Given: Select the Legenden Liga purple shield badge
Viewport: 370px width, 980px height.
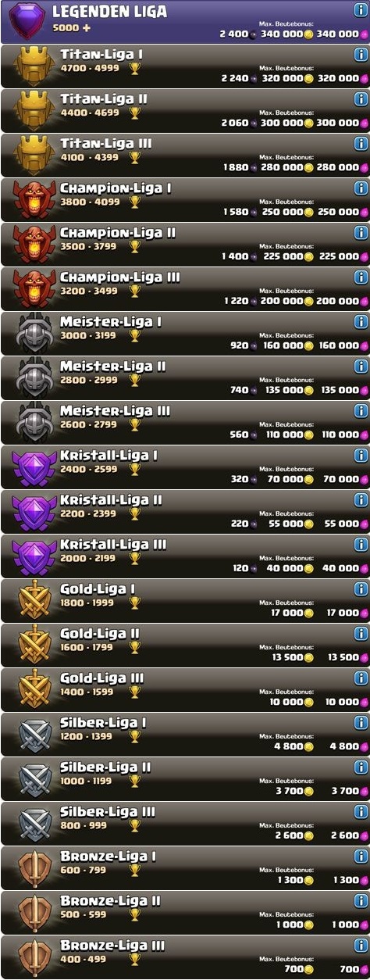Looking at the screenshot, I should pyautogui.click(x=26, y=21).
